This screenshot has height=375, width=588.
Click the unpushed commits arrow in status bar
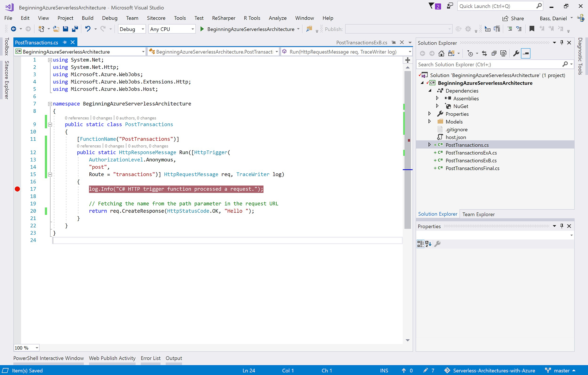point(407,371)
